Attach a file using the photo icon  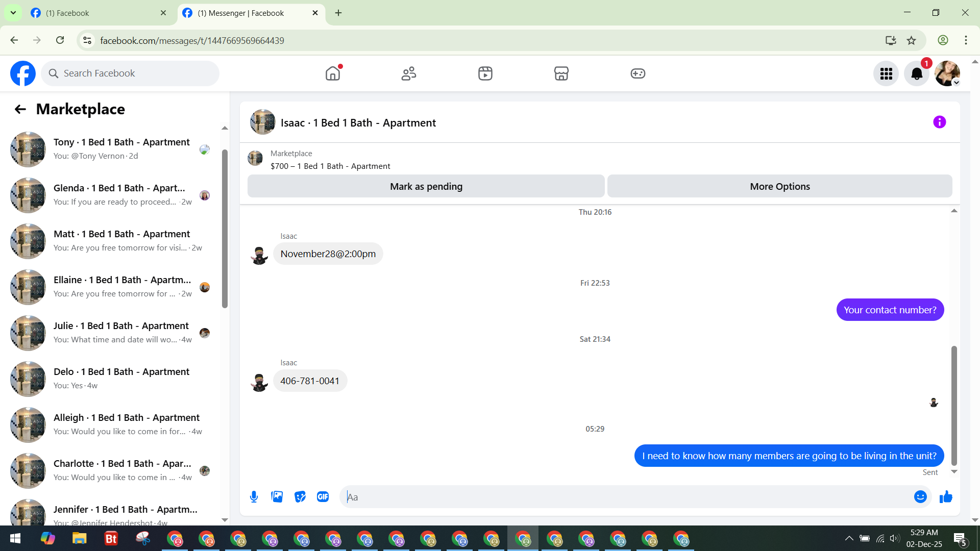[x=277, y=497]
